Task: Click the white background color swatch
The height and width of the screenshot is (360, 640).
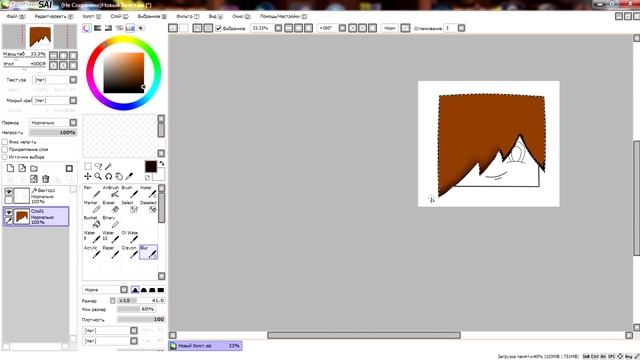Action: pos(159,176)
